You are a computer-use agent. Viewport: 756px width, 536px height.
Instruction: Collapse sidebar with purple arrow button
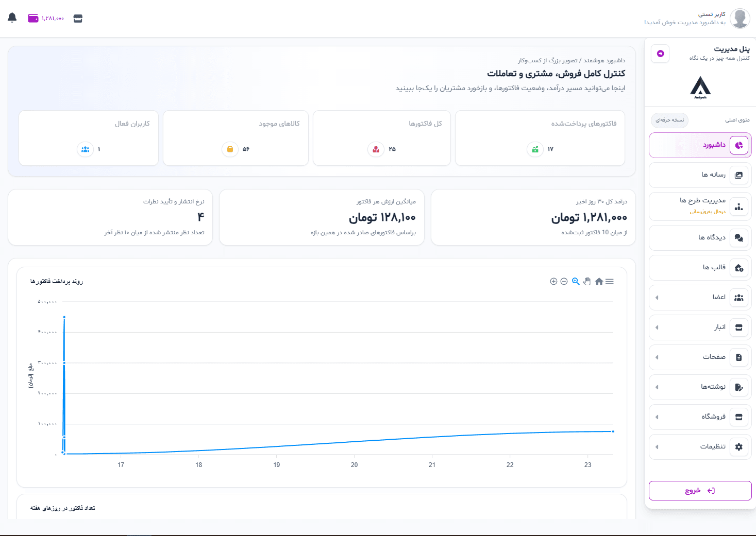coord(660,54)
